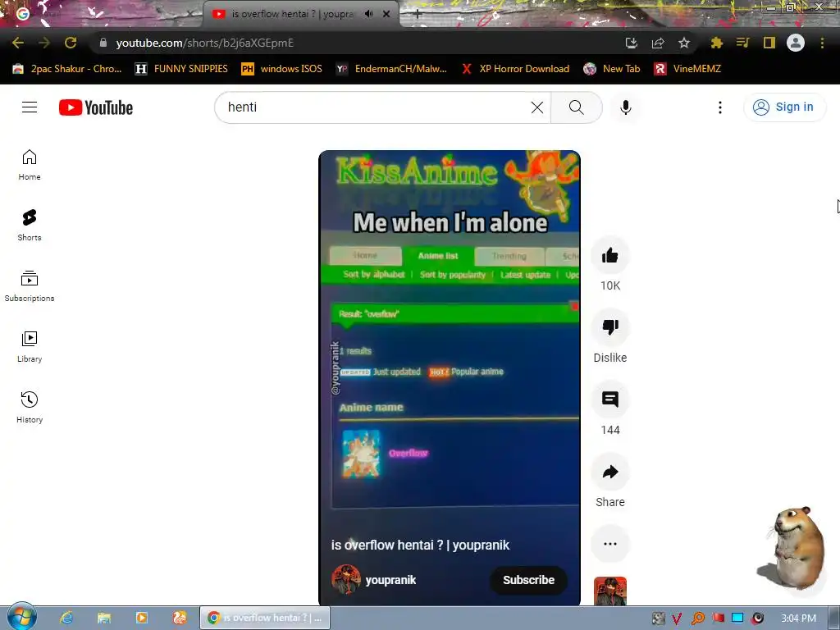Open the Windows Start orb
Image resolution: width=840 pixels, height=630 pixels.
(x=22, y=617)
